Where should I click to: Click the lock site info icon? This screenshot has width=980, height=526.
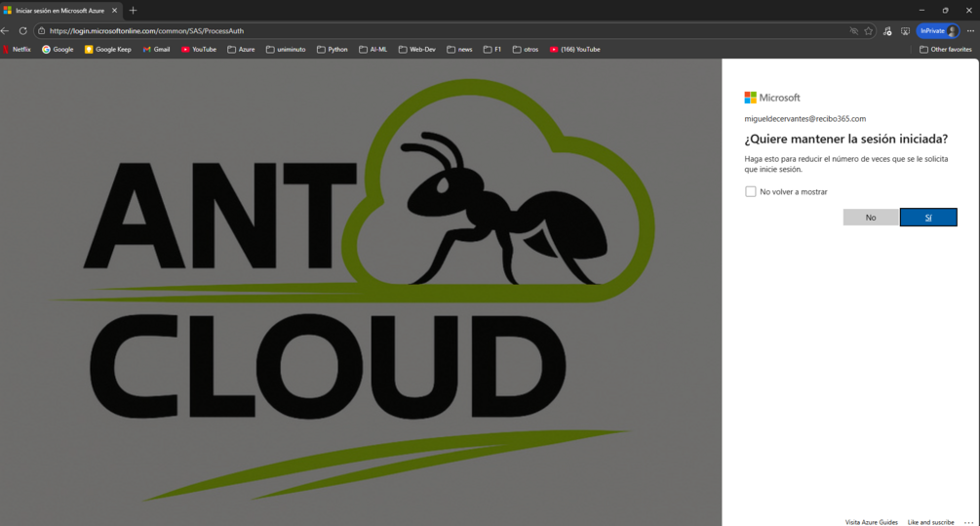pos(41,30)
